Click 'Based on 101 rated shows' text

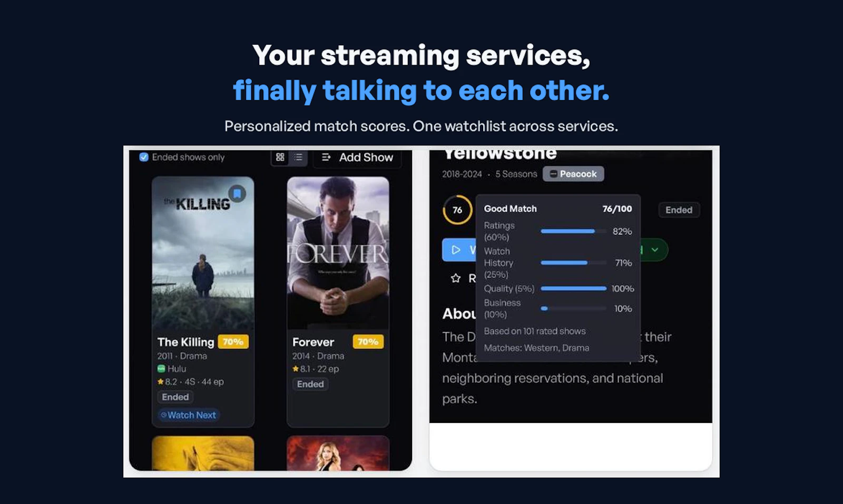click(535, 331)
